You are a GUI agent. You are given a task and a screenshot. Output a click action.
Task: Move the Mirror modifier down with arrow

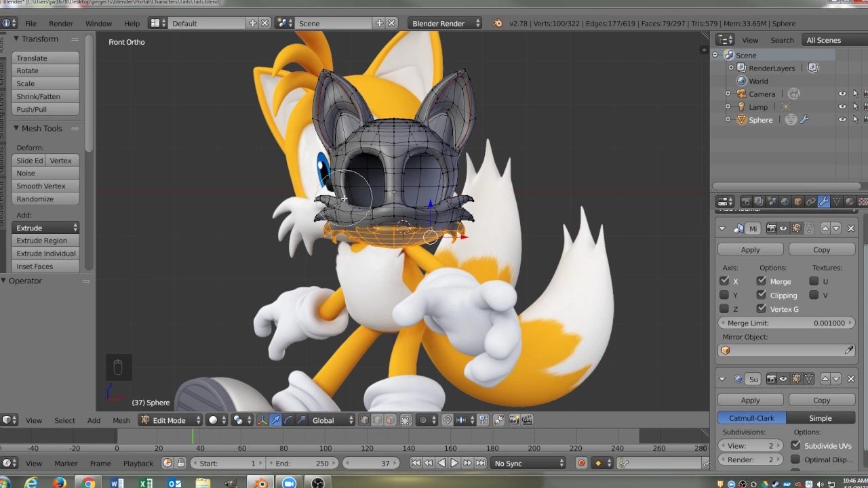tap(836, 228)
